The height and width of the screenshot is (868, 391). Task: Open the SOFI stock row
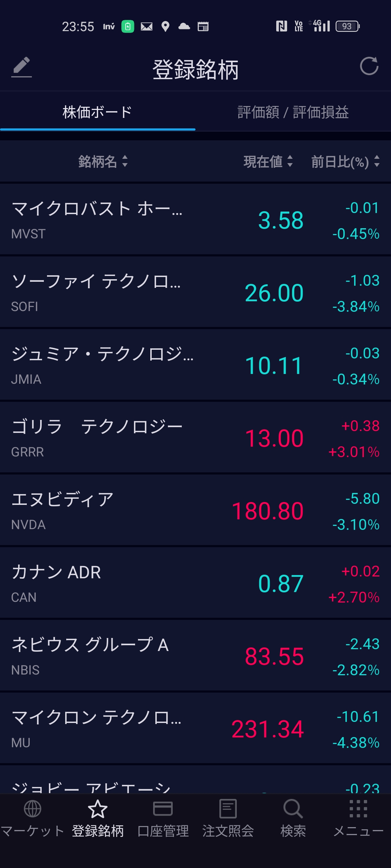195,292
